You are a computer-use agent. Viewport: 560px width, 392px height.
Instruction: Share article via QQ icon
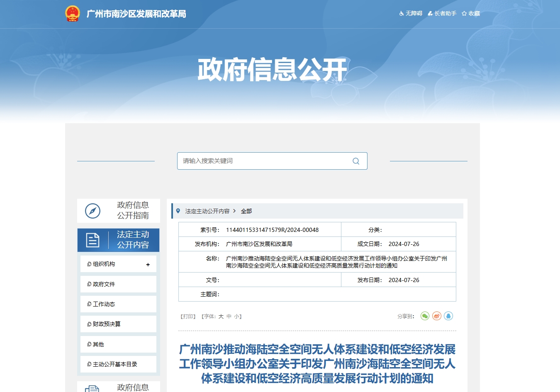(x=448, y=316)
